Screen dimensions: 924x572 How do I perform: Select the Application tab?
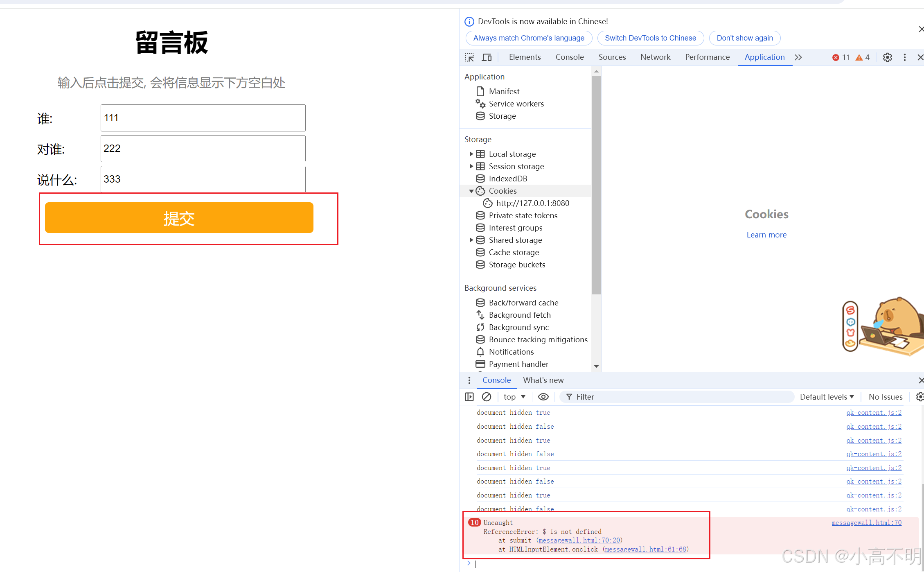(764, 57)
